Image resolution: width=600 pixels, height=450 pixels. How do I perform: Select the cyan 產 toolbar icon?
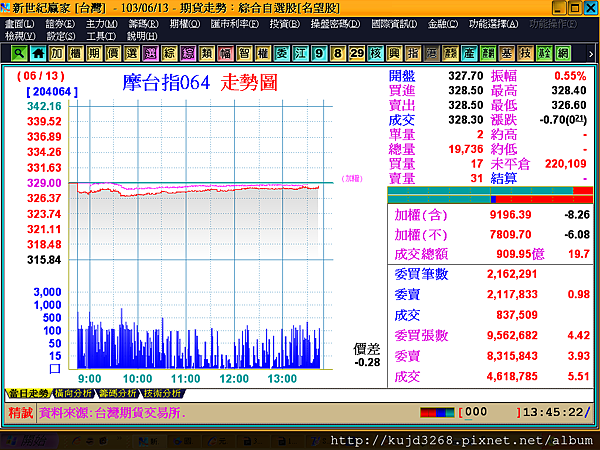[x=469, y=54]
